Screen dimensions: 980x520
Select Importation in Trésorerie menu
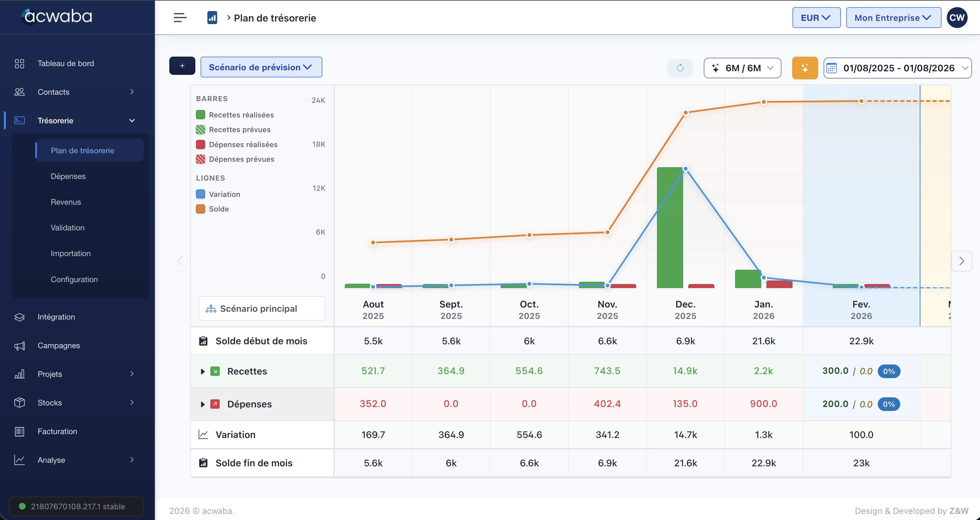tap(71, 253)
